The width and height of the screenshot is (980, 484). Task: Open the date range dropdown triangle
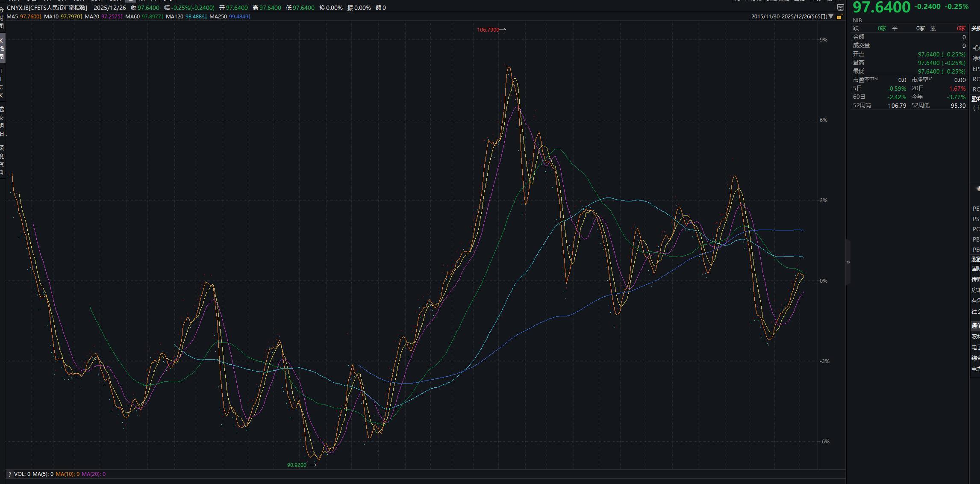coord(831,16)
